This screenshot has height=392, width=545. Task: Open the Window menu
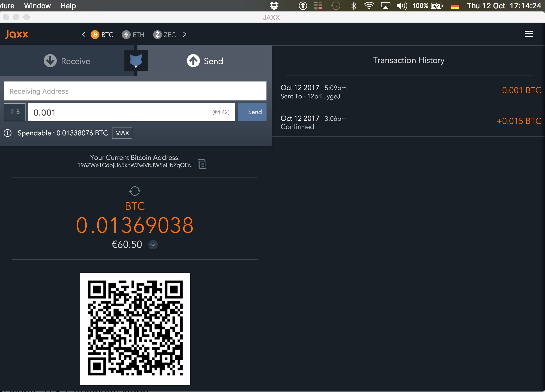pyautogui.click(x=37, y=6)
